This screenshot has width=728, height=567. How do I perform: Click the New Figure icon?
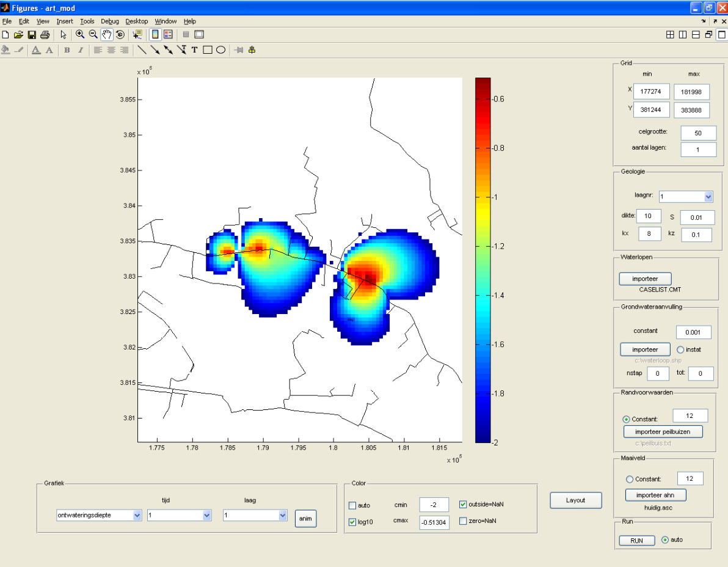5,34
